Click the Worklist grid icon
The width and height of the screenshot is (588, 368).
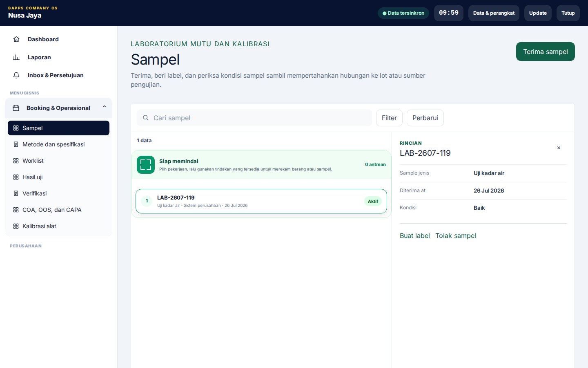pyautogui.click(x=16, y=161)
